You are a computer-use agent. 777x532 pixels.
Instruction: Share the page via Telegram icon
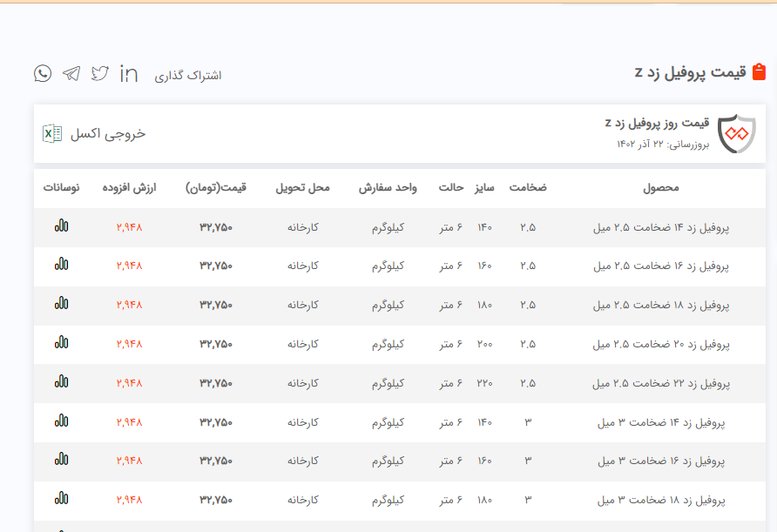(71, 74)
